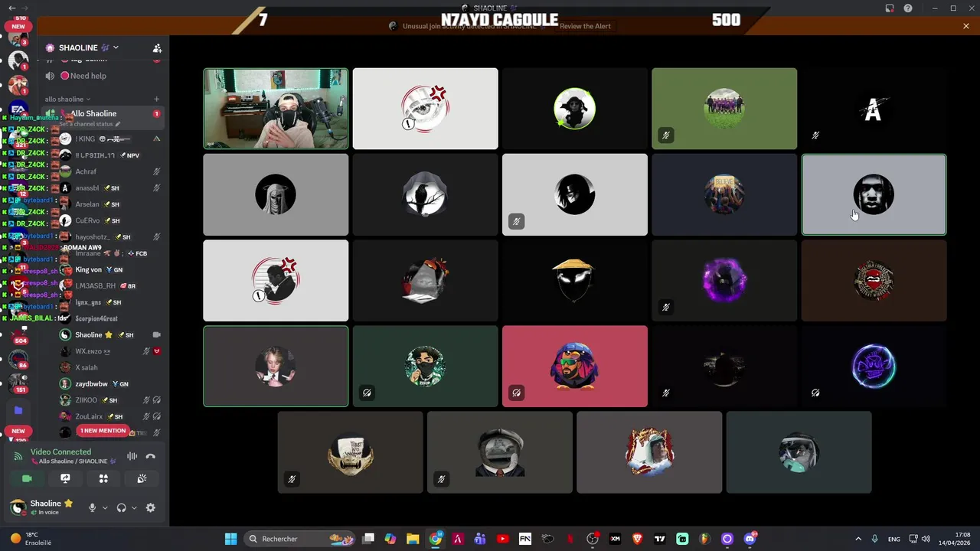The image size is (980, 551).
Task: Click user zaydbwbw in voice list
Action: pos(109,383)
